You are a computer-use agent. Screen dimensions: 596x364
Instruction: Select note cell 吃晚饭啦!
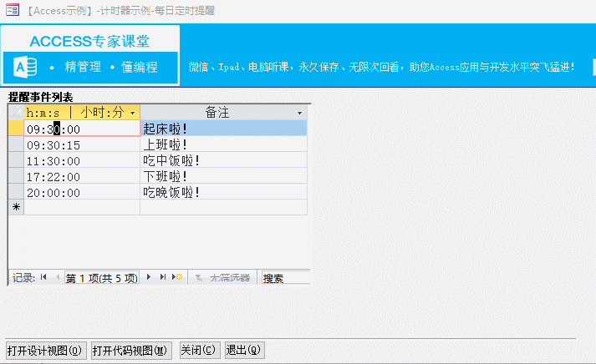tap(223, 192)
